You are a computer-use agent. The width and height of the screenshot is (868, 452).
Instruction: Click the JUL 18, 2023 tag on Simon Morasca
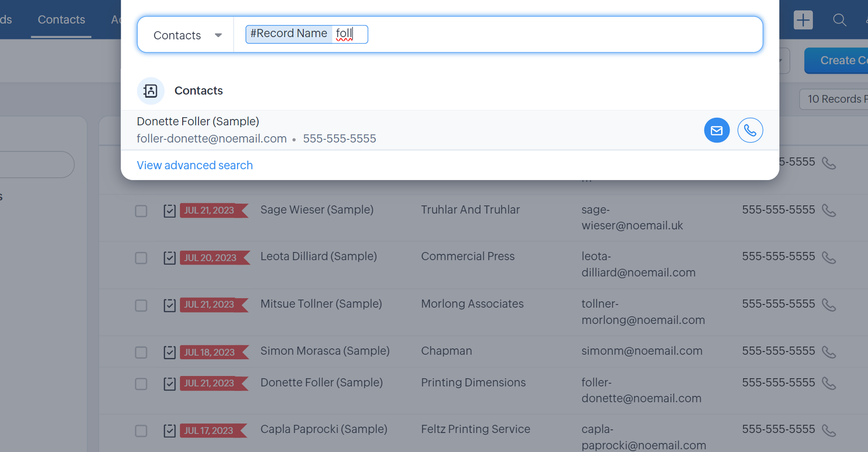pos(214,352)
